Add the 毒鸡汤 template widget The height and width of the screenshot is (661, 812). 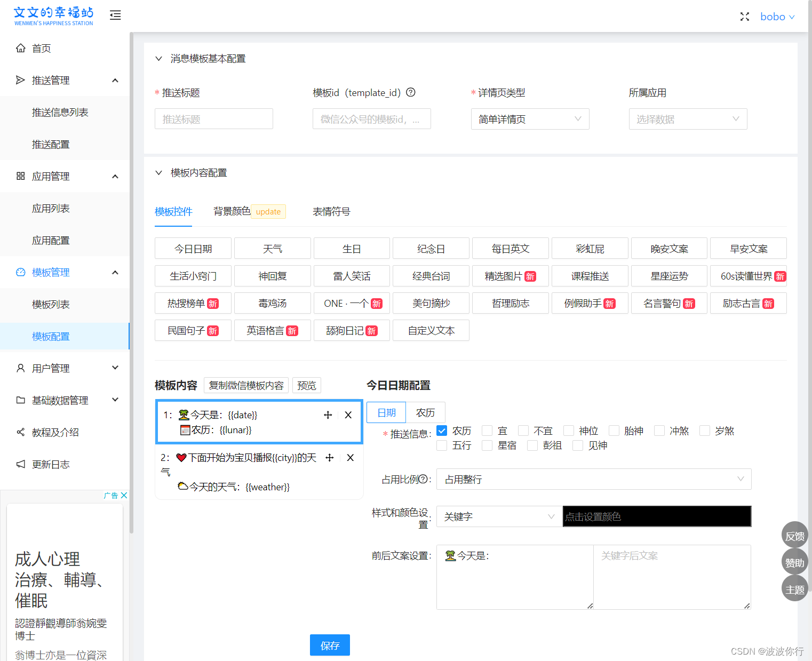tap(273, 303)
